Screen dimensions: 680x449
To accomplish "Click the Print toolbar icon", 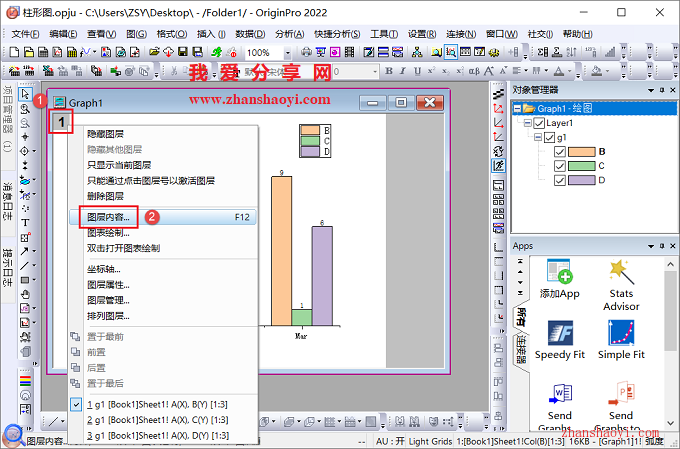I will point(306,52).
